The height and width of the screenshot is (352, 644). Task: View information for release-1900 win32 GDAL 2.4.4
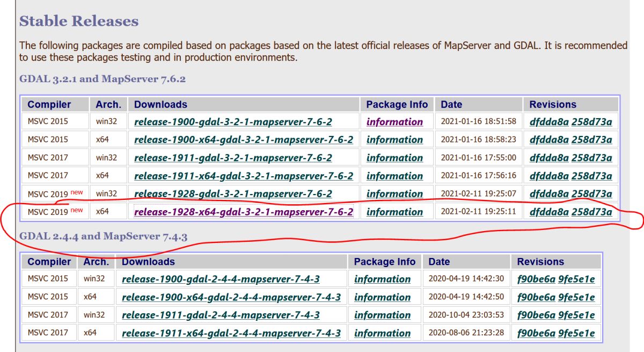[x=382, y=279]
